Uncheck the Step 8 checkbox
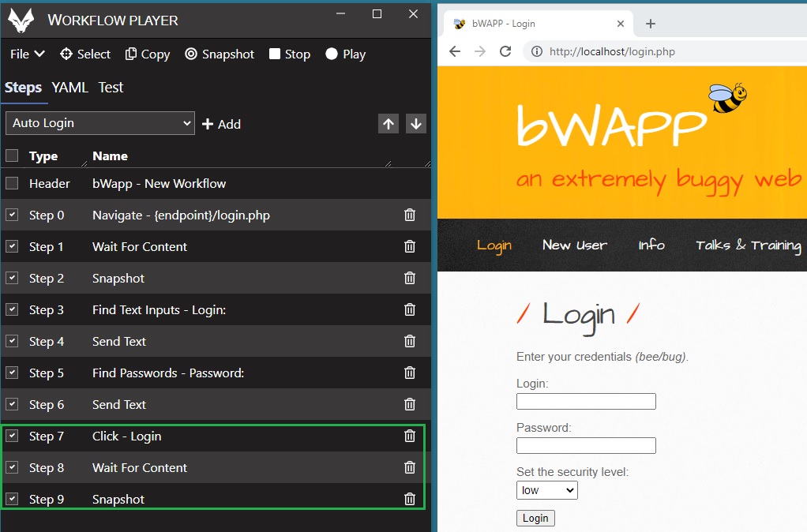This screenshot has height=532, width=807. [x=12, y=467]
